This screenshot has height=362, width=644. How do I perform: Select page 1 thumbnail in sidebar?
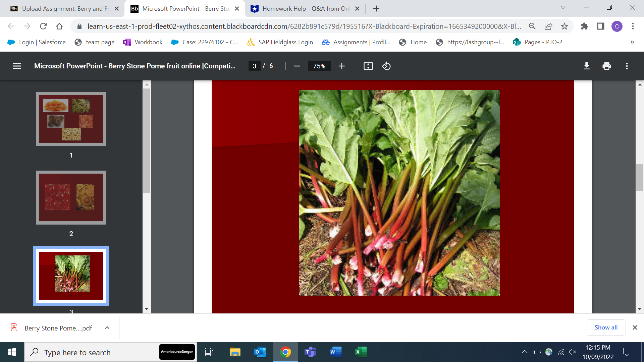[71, 119]
